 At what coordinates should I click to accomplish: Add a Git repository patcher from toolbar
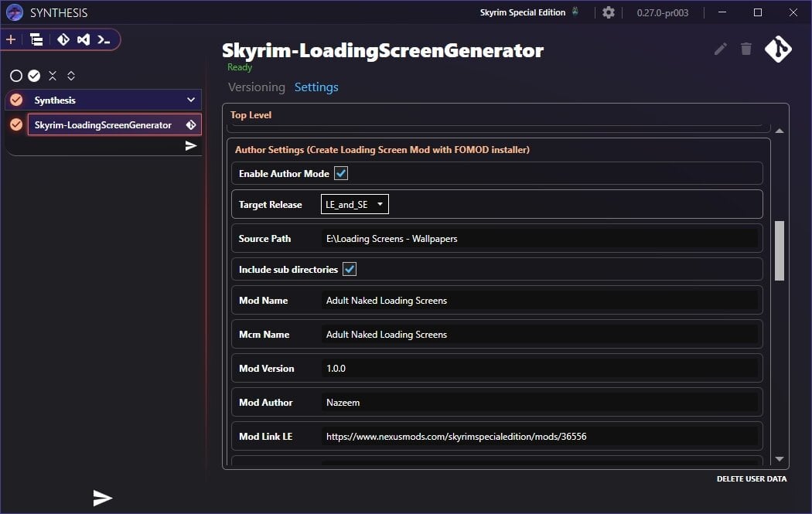(x=63, y=39)
